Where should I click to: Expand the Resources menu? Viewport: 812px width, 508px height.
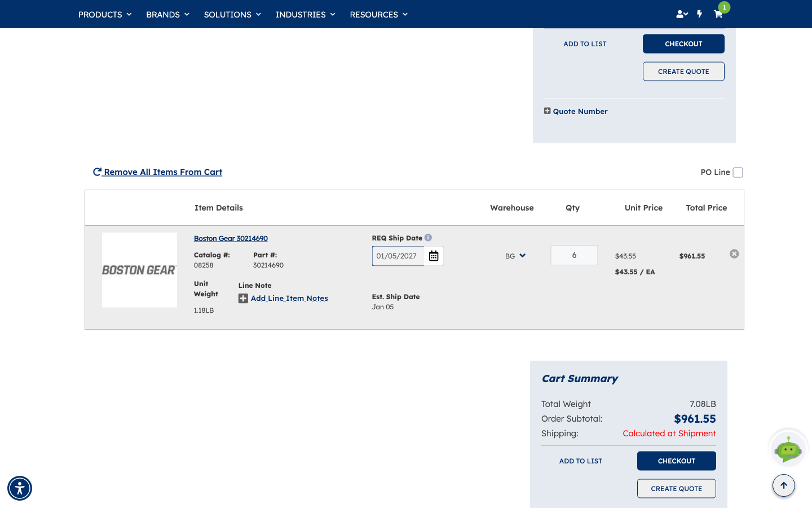tap(378, 14)
